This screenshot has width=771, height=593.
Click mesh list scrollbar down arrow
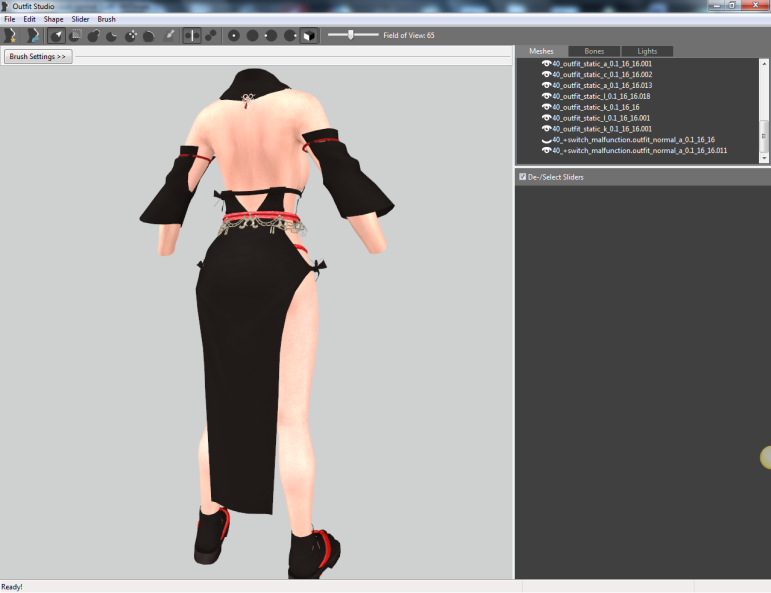(x=764, y=158)
